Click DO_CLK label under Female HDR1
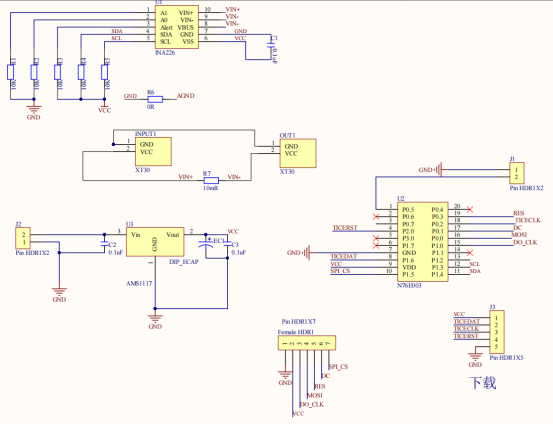553x424 pixels. tap(312, 405)
